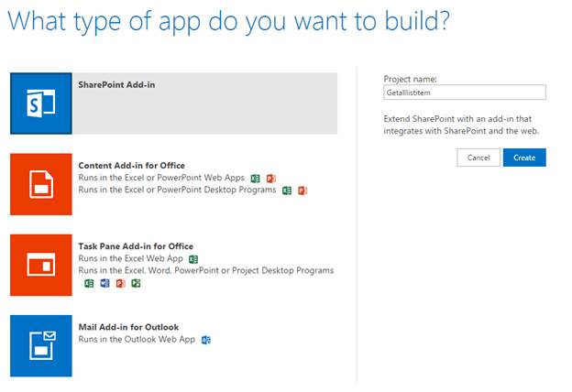Pick the Mail Add-in for Outlook tile icon
This screenshot has width=572, height=392.
tap(39, 345)
